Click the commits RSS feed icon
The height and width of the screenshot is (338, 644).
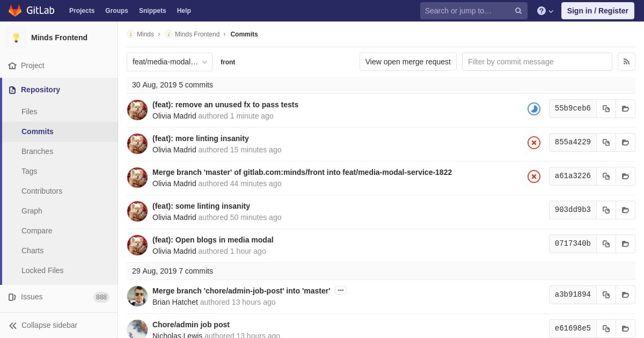(x=626, y=62)
